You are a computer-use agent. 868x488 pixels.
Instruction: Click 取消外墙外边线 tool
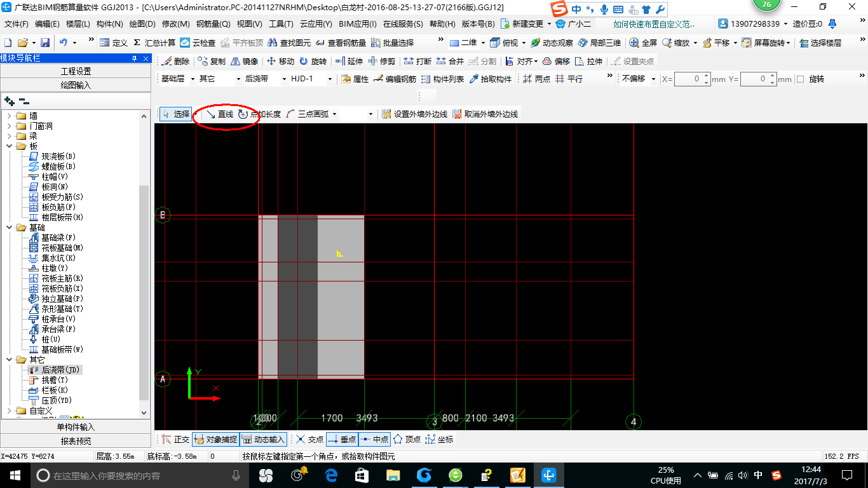click(x=485, y=114)
